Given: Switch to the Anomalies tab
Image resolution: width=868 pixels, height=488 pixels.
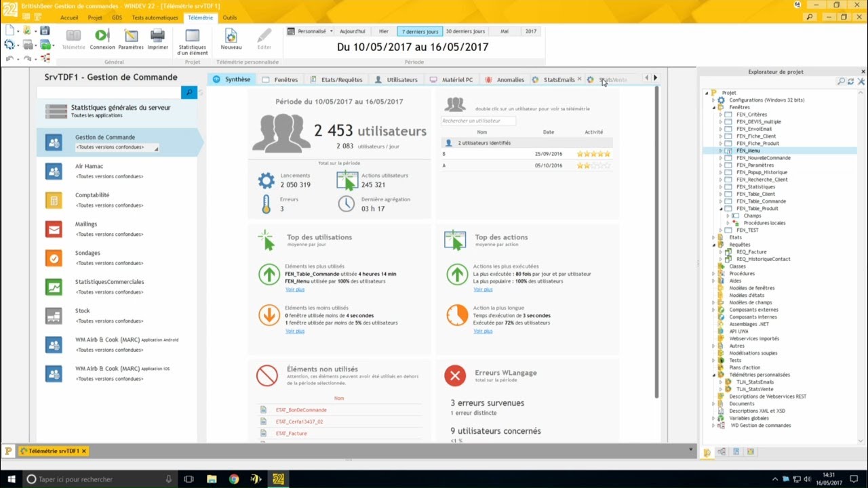Looking at the screenshot, I should [x=505, y=79].
